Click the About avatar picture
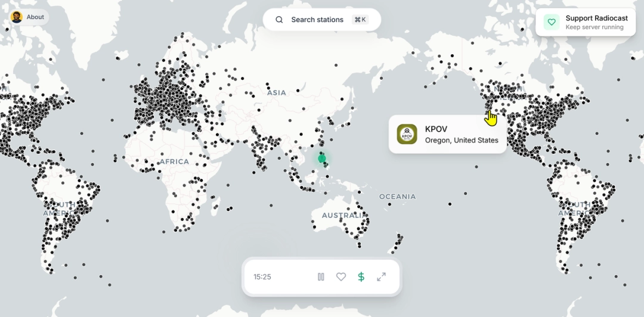Viewport: 644px width, 317px height. pyautogui.click(x=17, y=17)
